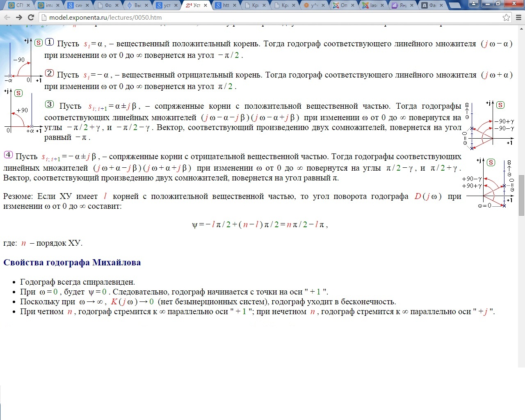Screen dimensions: 525x420
Task: Switch to the 'On' tab
Action: click(x=344, y=5)
